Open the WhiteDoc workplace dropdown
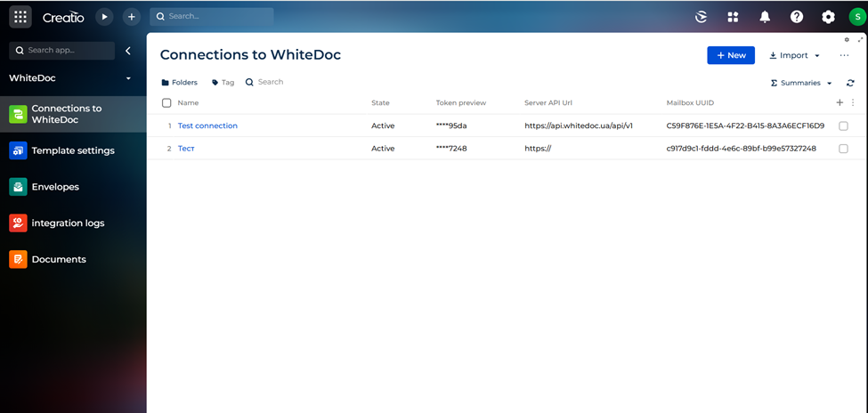The image size is (868, 413). 70,78
